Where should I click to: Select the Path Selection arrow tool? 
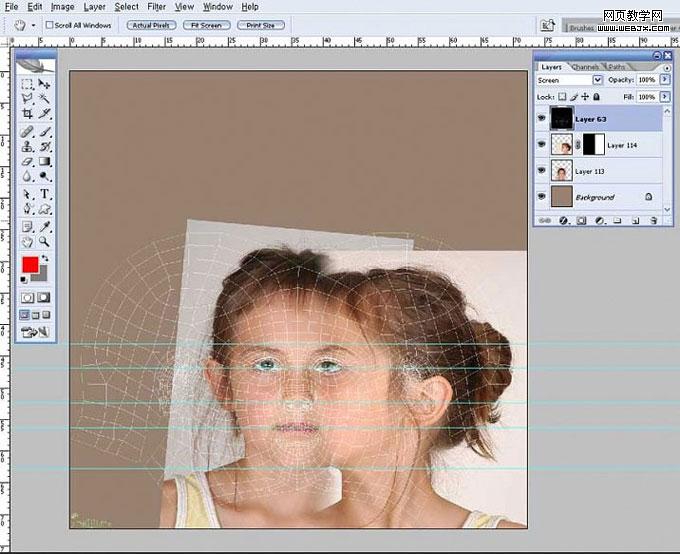(27, 194)
